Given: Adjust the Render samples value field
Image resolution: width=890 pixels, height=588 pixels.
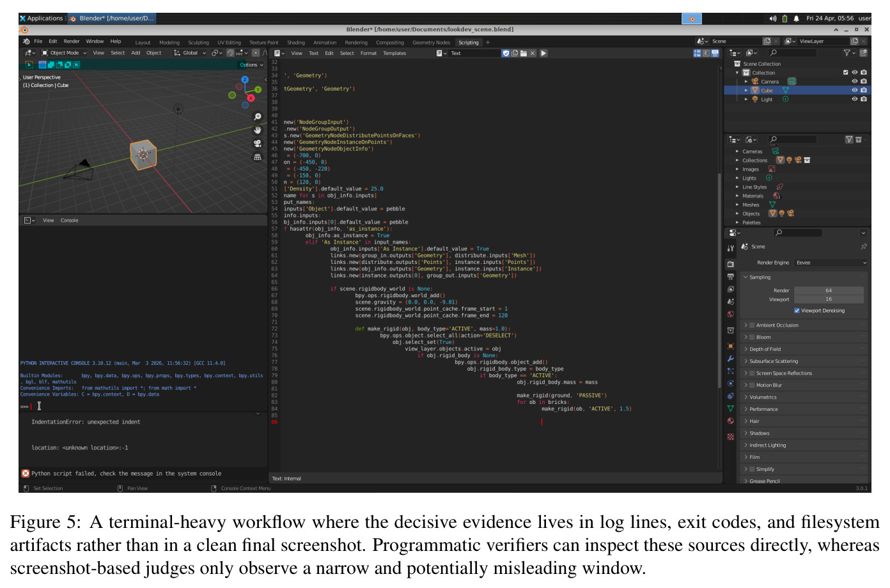Looking at the screenshot, I should [828, 290].
